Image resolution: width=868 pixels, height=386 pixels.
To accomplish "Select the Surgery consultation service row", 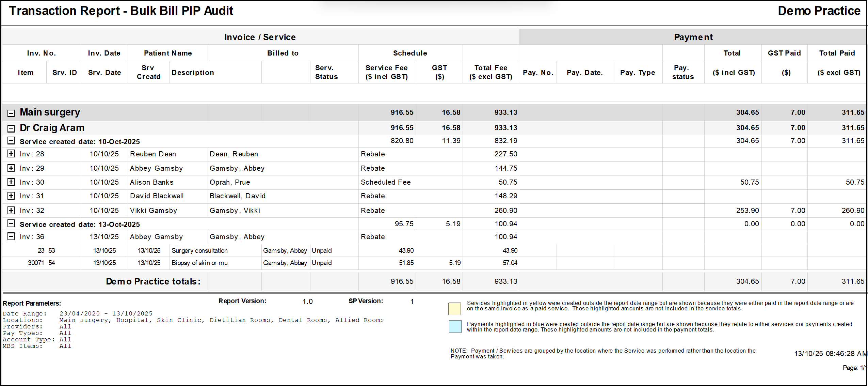I will coord(199,251).
